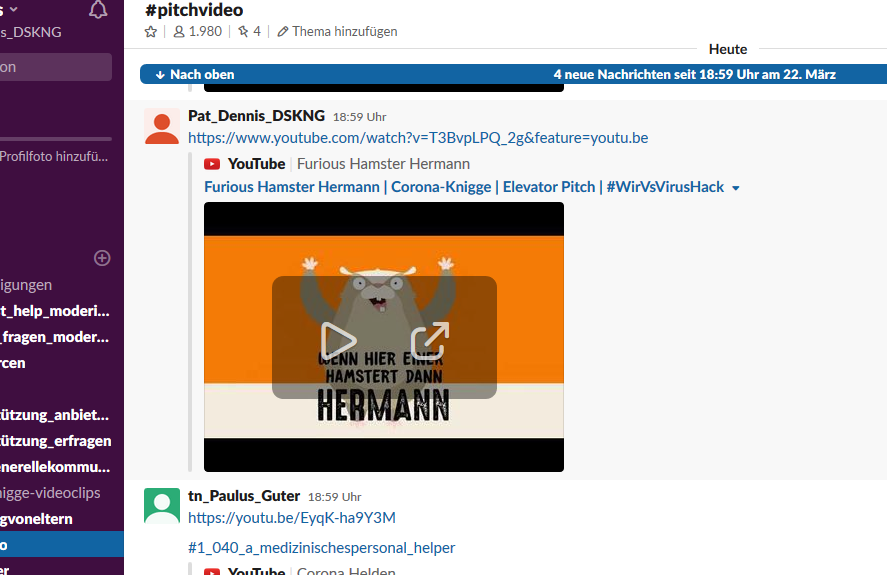Open Hermann video in external window
Image resolution: width=887 pixels, height=575 pixels.
click(x=430, y=341)
